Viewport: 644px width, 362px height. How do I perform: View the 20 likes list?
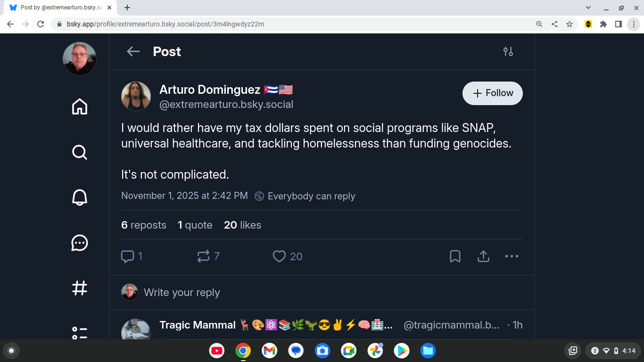pos(242,225)
